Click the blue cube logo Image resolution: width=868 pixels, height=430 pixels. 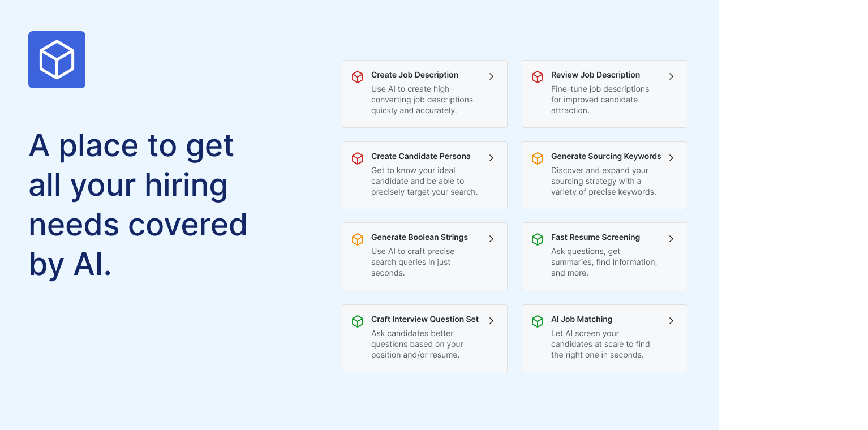point(57,59)
